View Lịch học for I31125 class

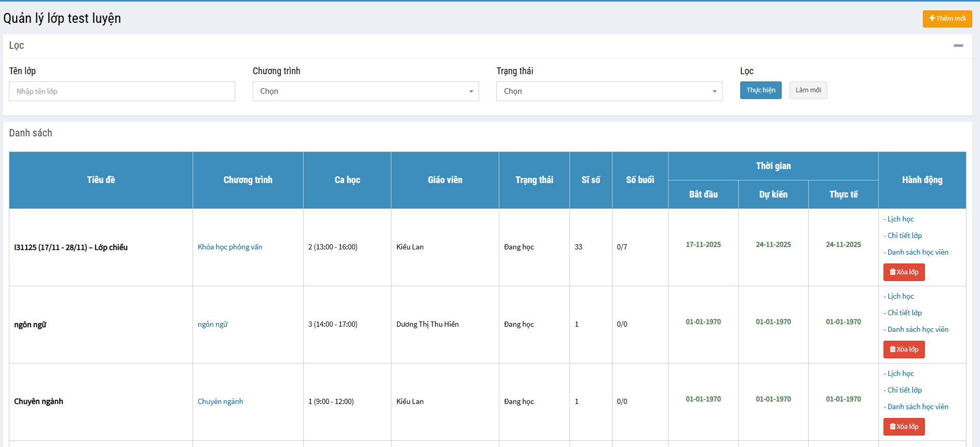[901, 219]
